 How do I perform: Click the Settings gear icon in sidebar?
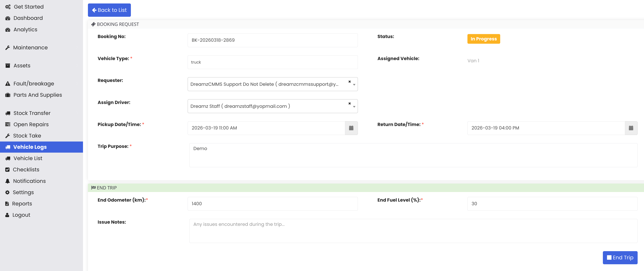coord(7,192)
